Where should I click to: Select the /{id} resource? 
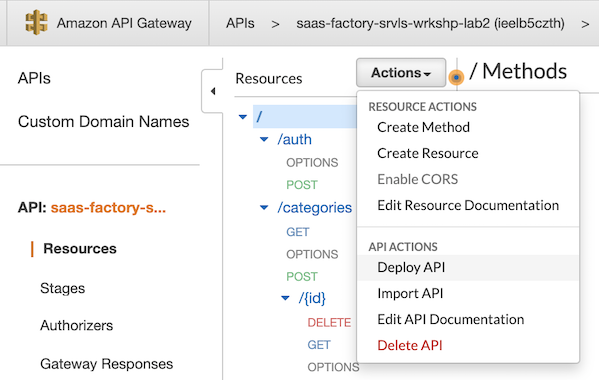coord(312,298)
